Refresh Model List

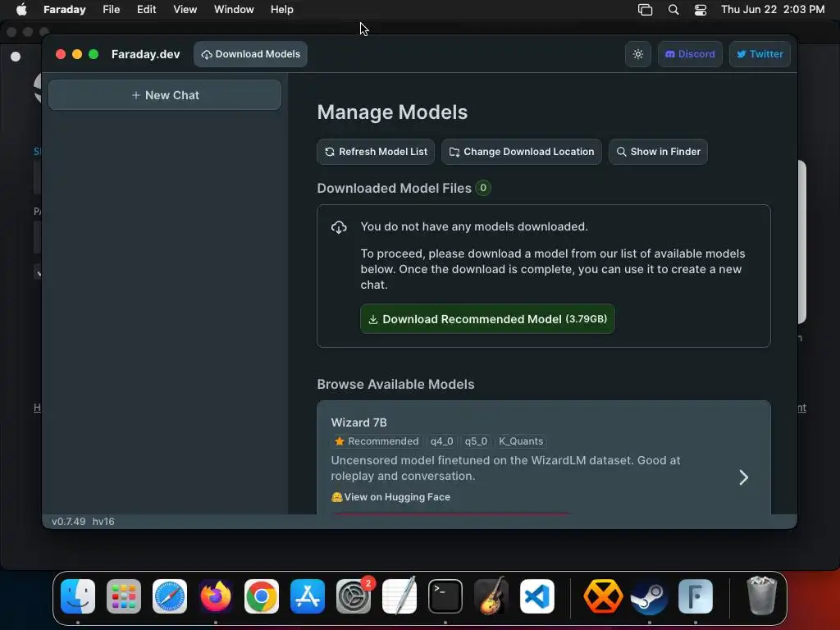(376, 152)
